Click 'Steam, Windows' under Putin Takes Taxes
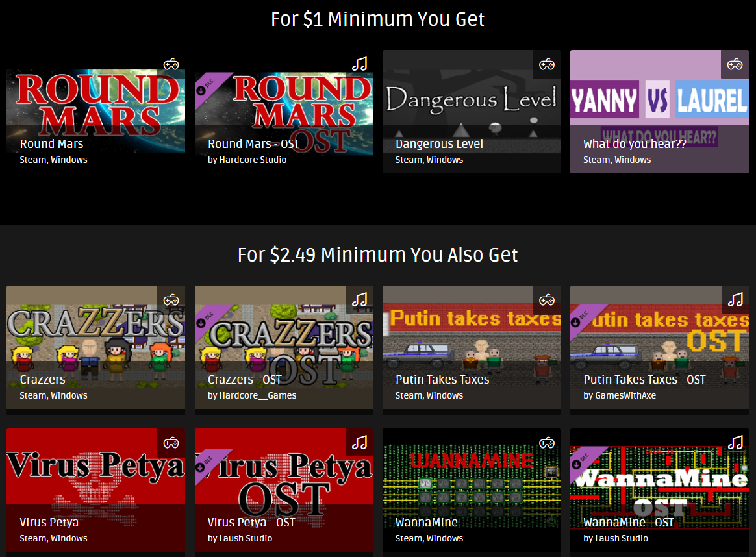Screen dimensions: 756x557 click(x=429, y=395)
